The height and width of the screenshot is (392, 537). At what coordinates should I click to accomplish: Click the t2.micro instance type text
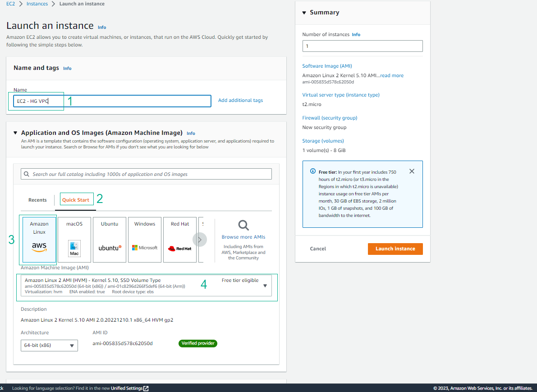point(312,105)
